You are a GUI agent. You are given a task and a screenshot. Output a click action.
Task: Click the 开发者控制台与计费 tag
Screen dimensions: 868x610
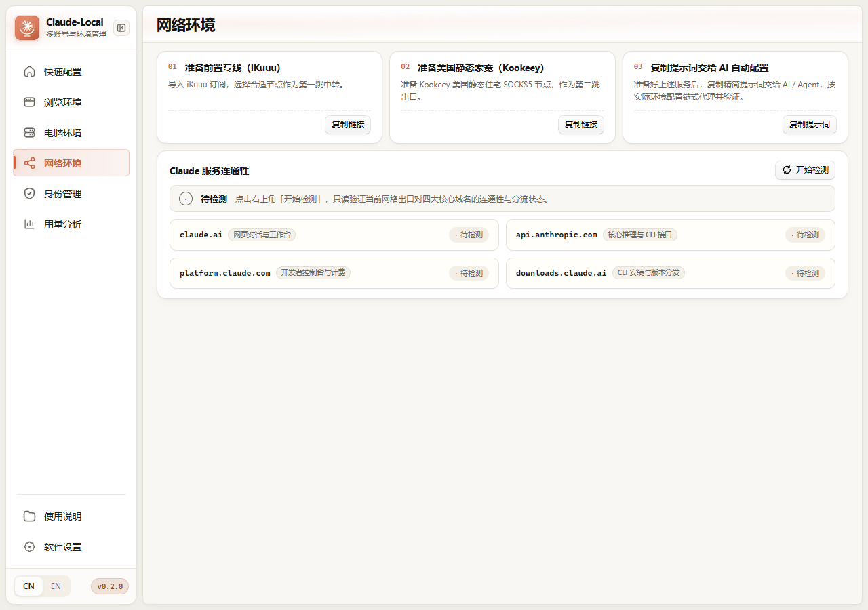313,273
